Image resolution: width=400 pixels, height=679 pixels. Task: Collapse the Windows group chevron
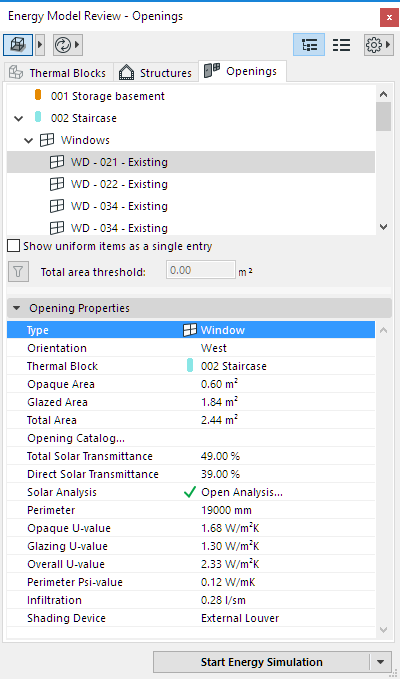(29, 140)
